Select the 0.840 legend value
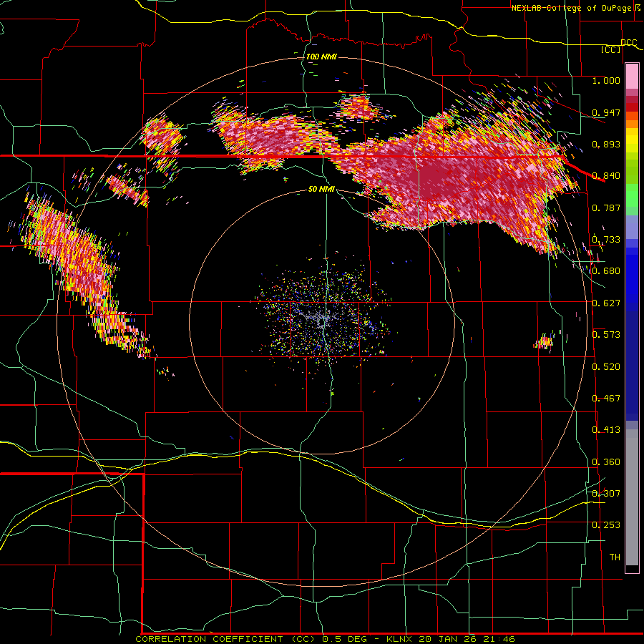This screenshot has width=644, height=644. (606, 175)
